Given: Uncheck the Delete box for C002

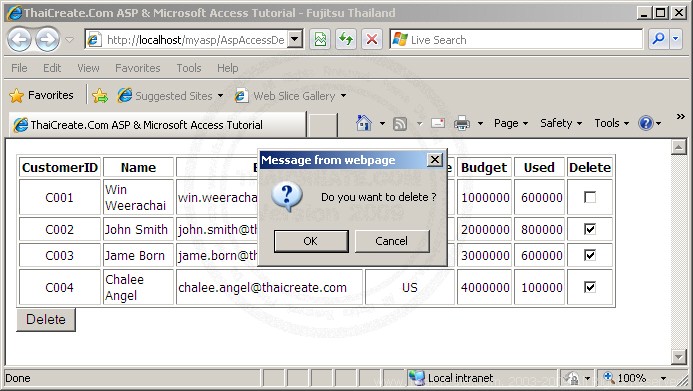Looking at the screenshot, I should [590, 229].
